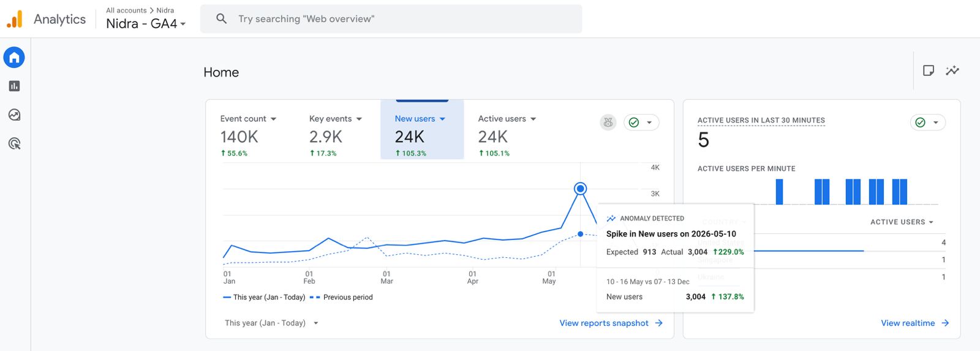Open the Active users metric dropdown

point(533,119)
